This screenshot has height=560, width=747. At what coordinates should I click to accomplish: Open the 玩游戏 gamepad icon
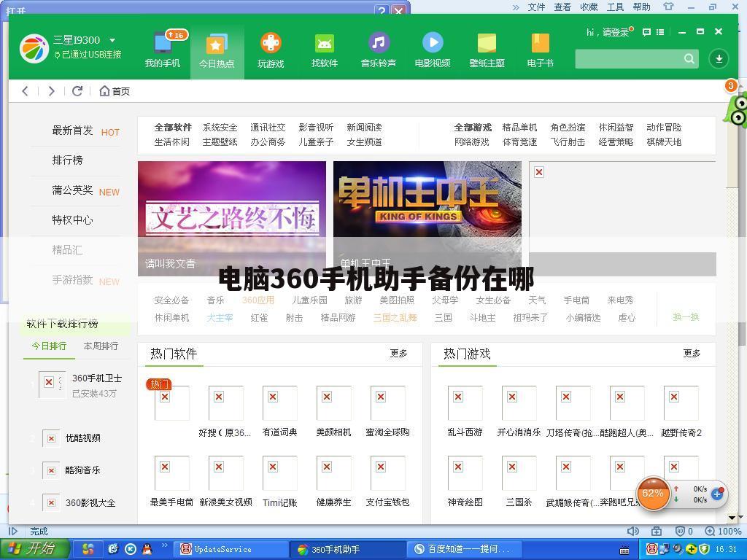point(271,43)
